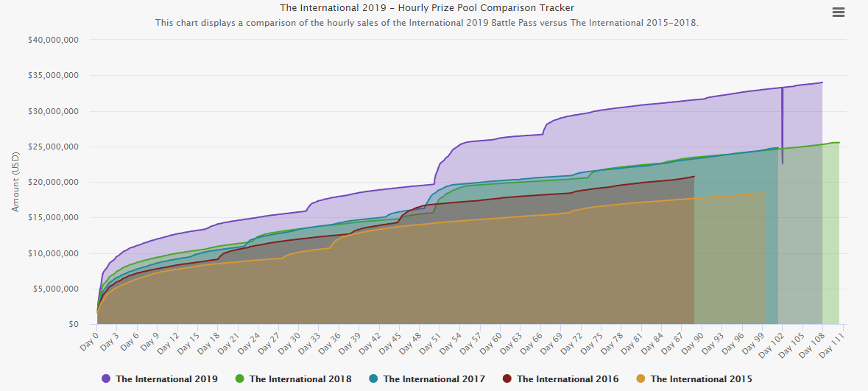Toggle The International 2015 legend text

pyautogui.click(x=701, y=379)
